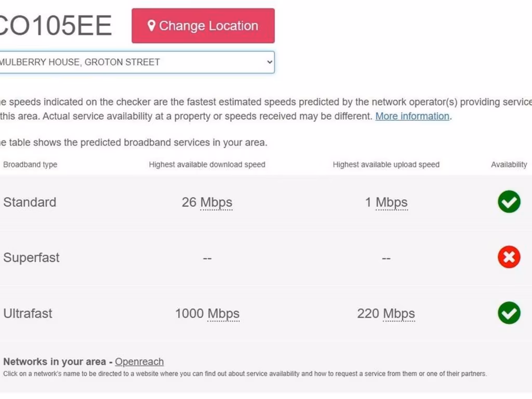Open the More information link
This screenshot has width=532, height=399.
pyautogui.click(x=413, y=116)
